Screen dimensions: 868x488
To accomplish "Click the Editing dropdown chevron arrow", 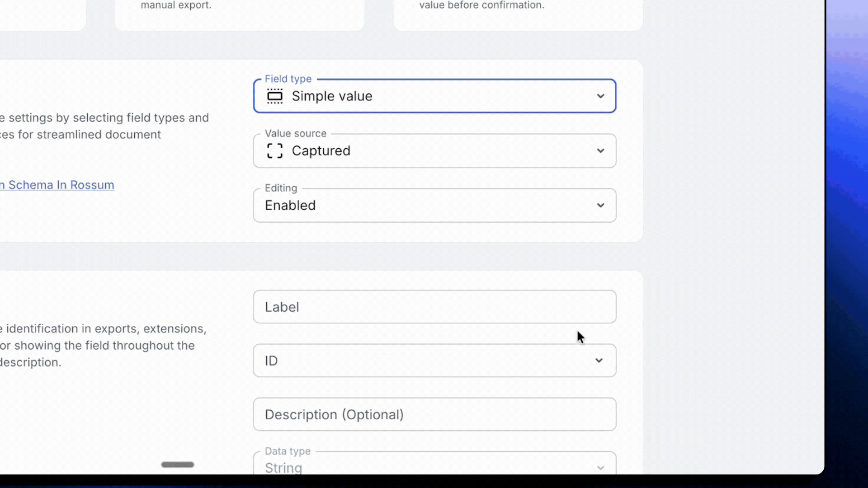I will (600, 206).
